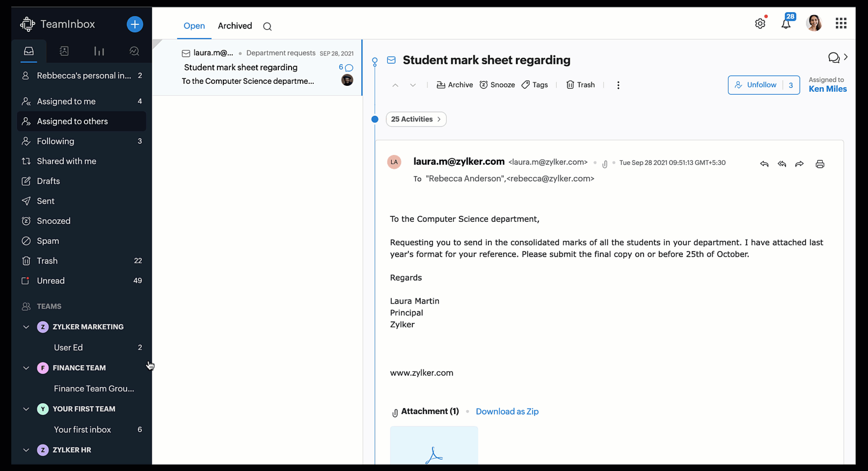868x471 pixels.
Task: Click the Download as Zip link
Action: tap(507, 412)
